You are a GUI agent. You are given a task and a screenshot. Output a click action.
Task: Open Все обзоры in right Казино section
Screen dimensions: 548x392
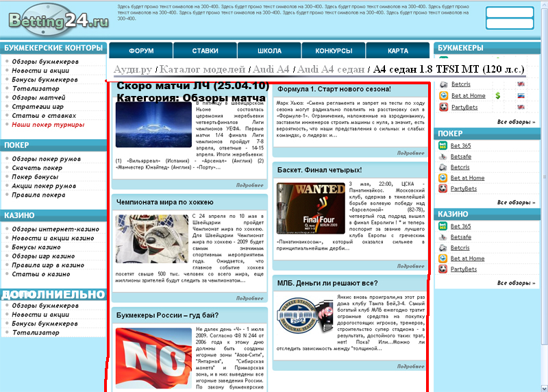516,283
